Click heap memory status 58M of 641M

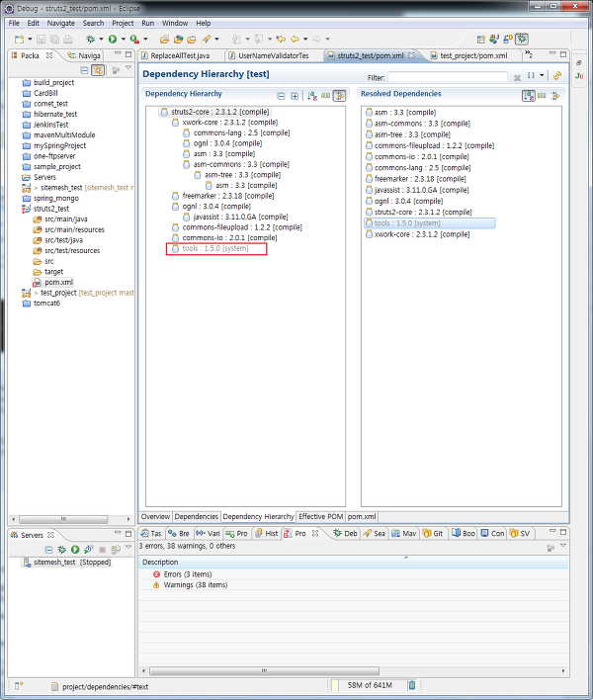pos(370,685)
